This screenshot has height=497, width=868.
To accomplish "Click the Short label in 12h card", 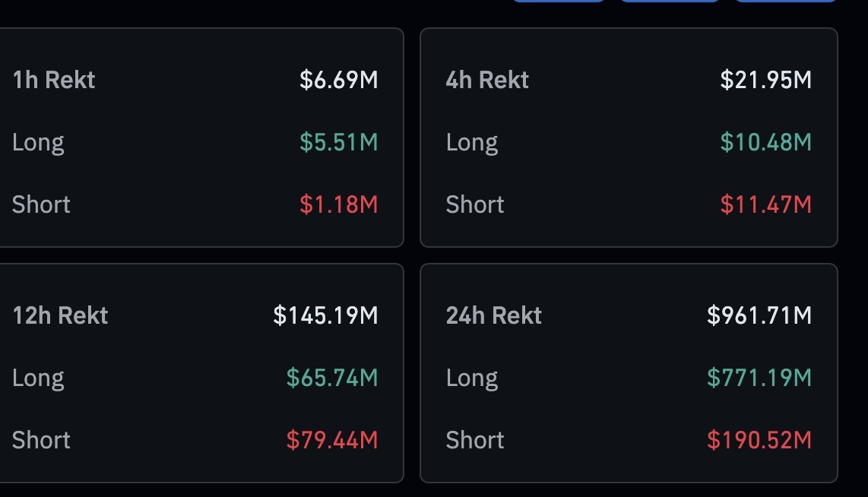I will tap(41, 441).
